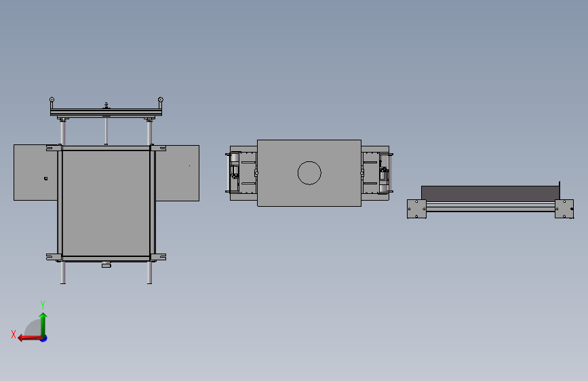Select the small knob under the left model's frame

tap(106, 265)
